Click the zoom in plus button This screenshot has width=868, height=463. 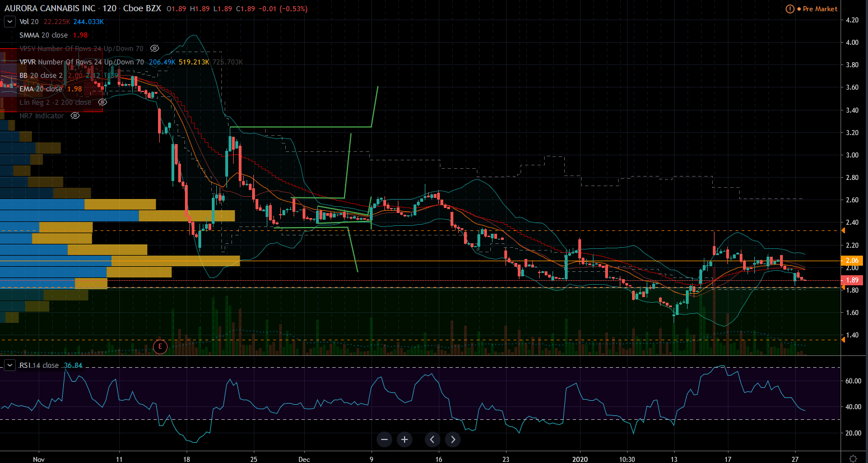pos(405,439)
